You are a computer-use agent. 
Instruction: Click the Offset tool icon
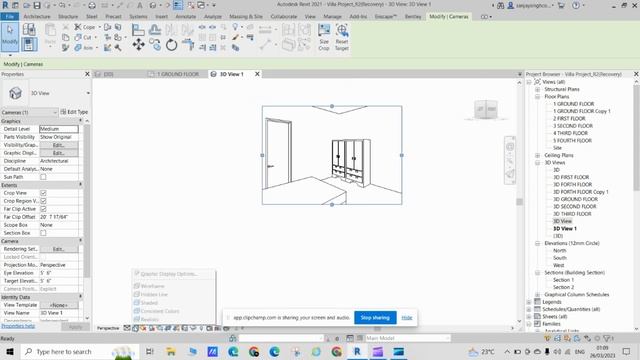pos(155,30)
